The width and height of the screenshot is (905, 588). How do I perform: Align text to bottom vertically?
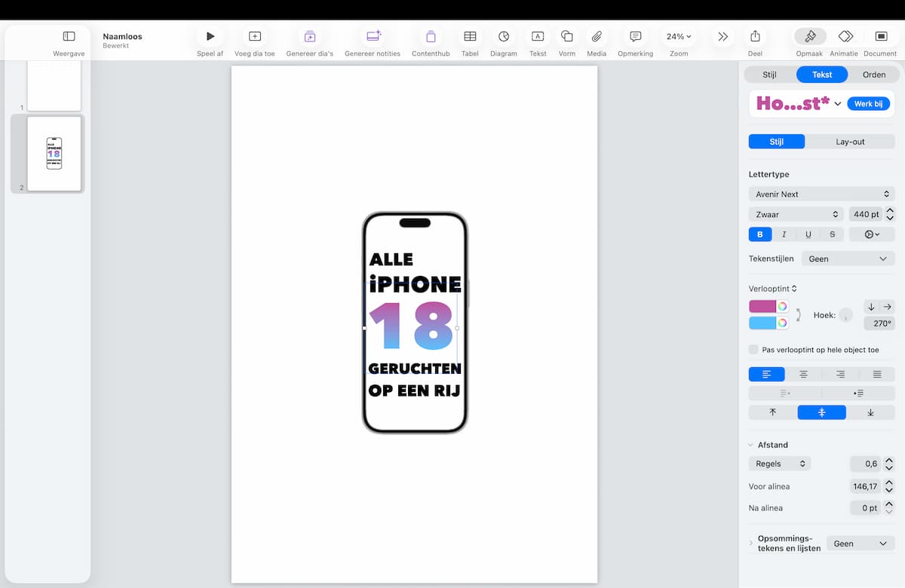[x=870, y=412]
